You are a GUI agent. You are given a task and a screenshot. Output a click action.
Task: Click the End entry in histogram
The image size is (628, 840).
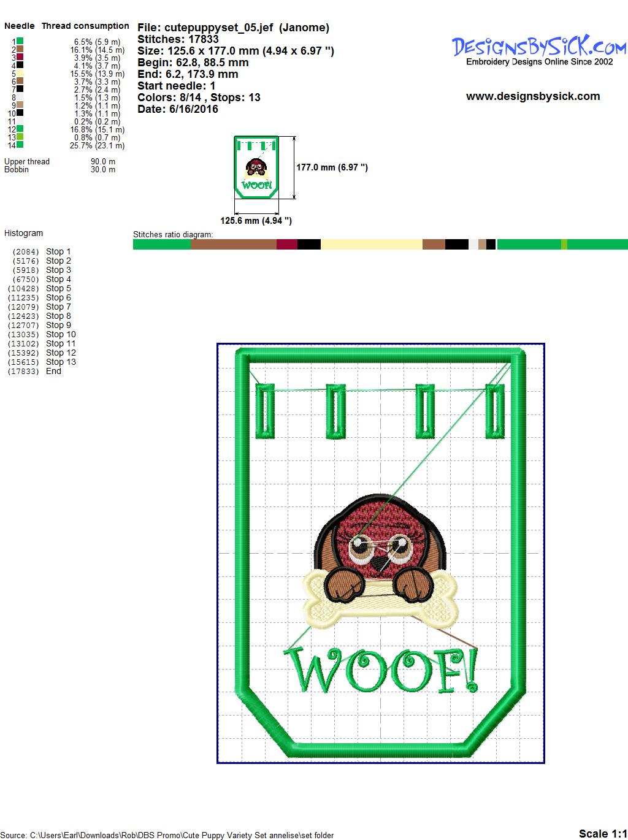click(53, 371)
